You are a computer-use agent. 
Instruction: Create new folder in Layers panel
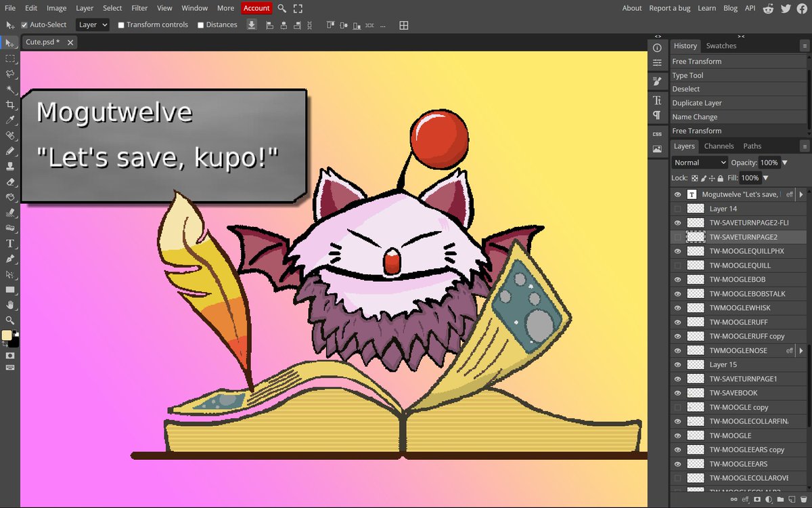click(780, 500)
